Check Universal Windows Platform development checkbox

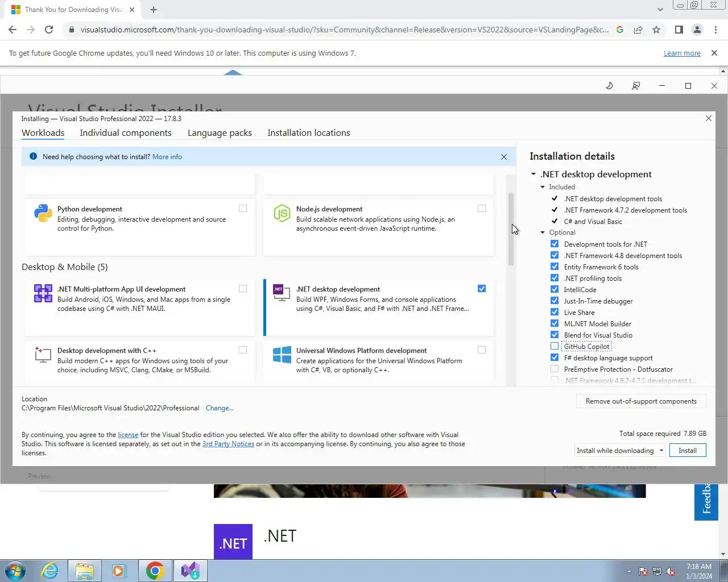(x=482, y=350)
